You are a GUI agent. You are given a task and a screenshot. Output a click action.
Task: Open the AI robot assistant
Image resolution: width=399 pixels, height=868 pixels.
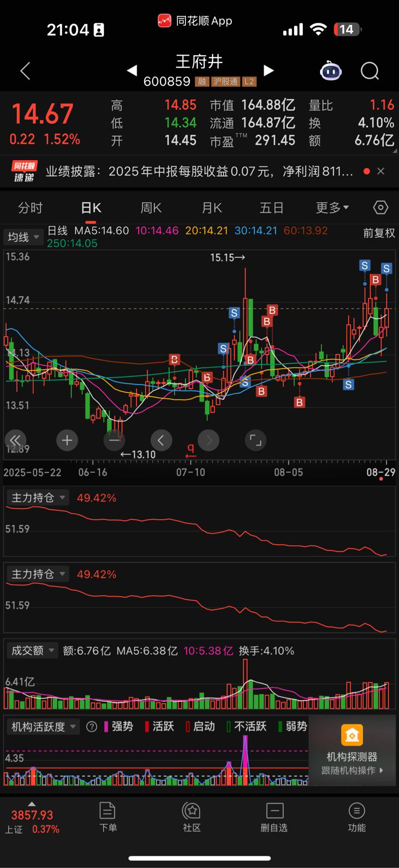(331, 71)
